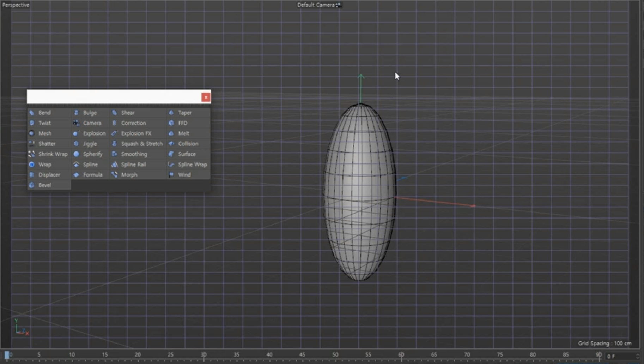Choose the Spline deformer
The width and height of the screenshot is (644, 364).
(x=90, y=164)
